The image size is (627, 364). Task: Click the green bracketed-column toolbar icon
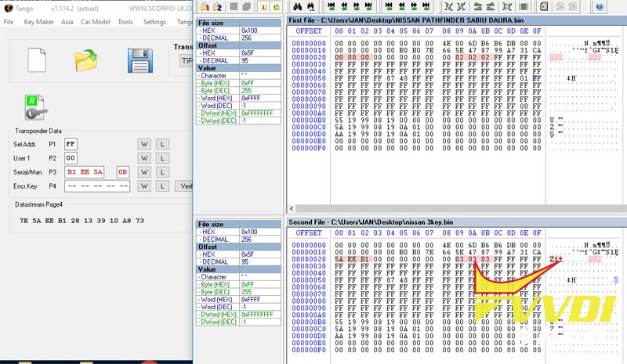click(507, 6)
